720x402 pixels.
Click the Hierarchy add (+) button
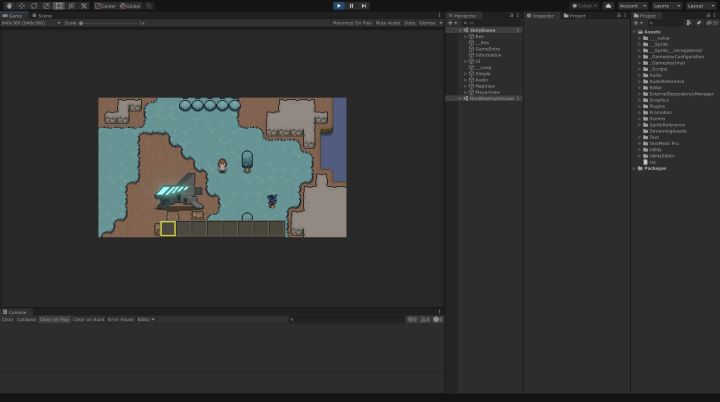(451, 22)
